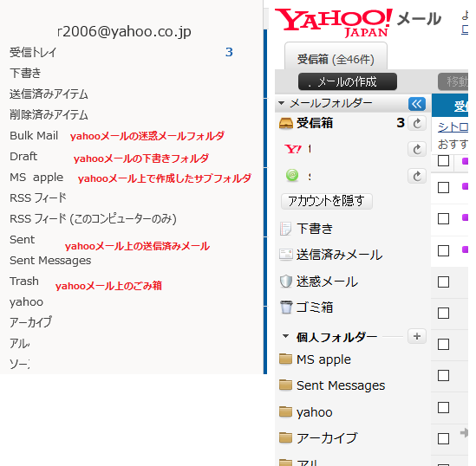Click the green @ account icon

(x=292, y=175)
